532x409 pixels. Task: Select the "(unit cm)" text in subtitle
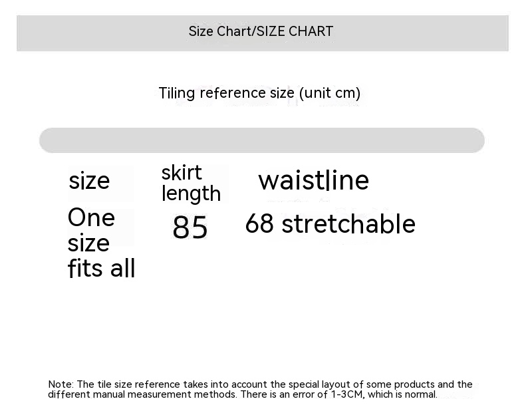[329, 93]
